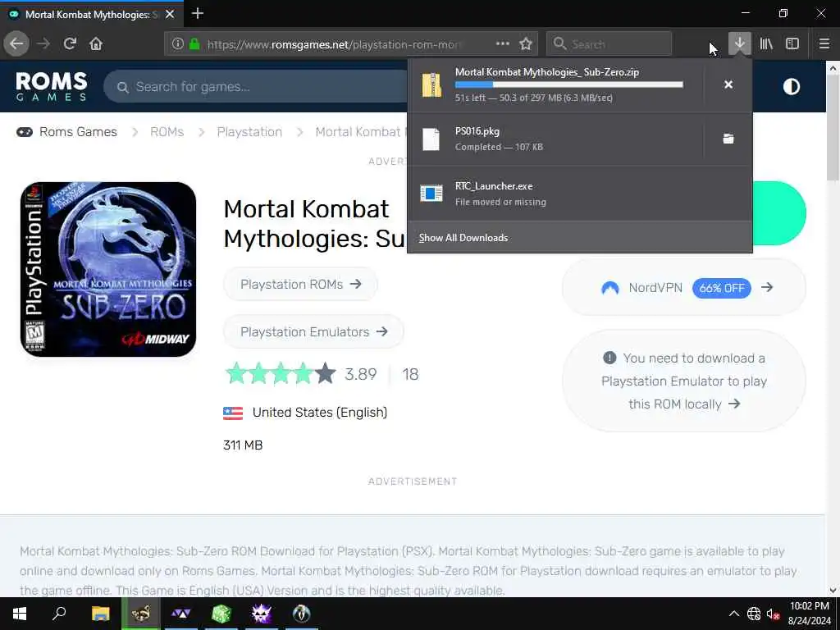Bookmark this page with the star icon
The width and height of the screenshot is (840, 630).
click(526, 44)
